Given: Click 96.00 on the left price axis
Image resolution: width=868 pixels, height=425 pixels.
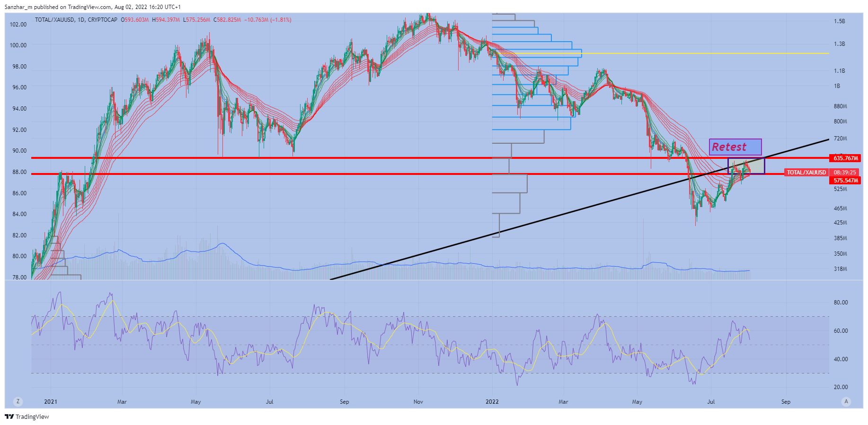Looking at the screenshot, I should pyautogui.click(x=19, y=87).
